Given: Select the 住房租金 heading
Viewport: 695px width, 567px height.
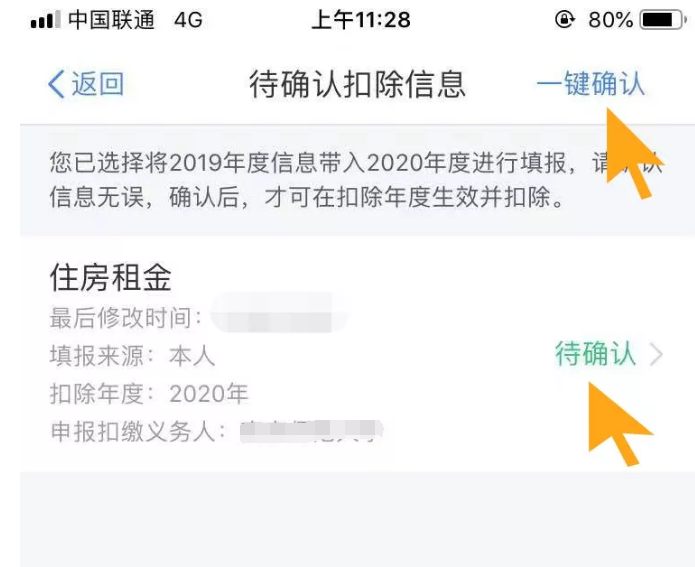Looking at the screenshot, I should tap(110, 278).
